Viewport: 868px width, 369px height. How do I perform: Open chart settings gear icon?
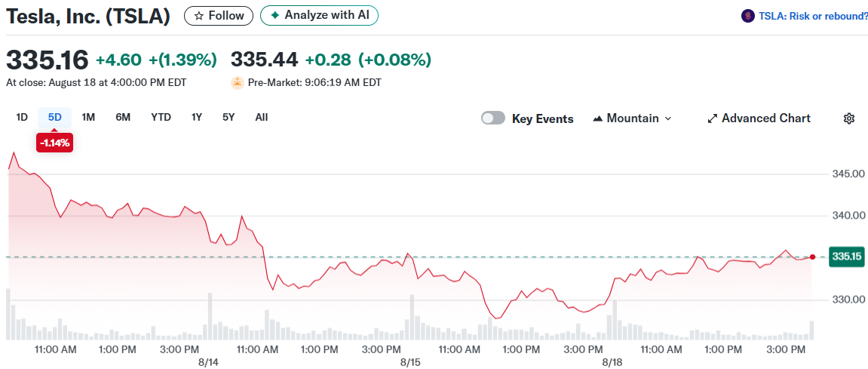[x=848, y=118]
